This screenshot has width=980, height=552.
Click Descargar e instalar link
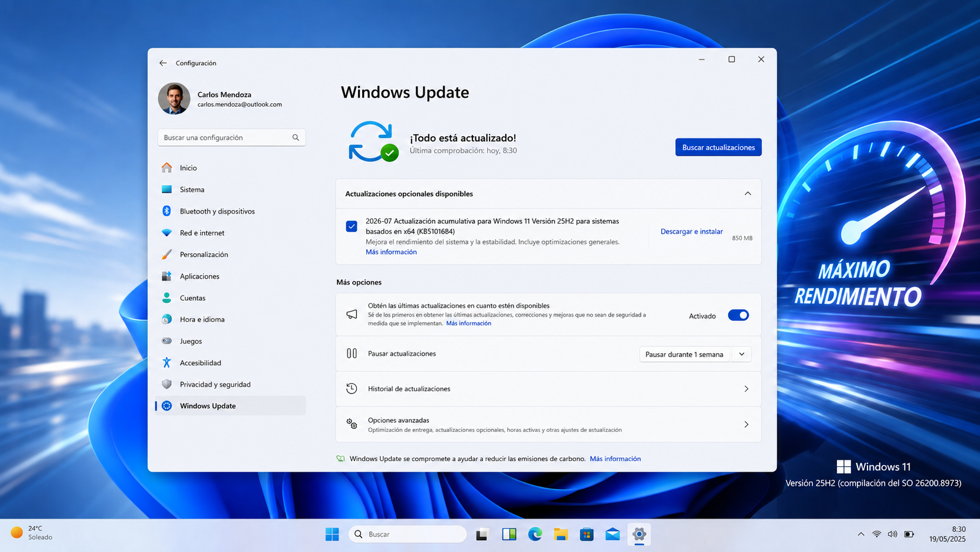pyautogui.click(x=691, y=232)
